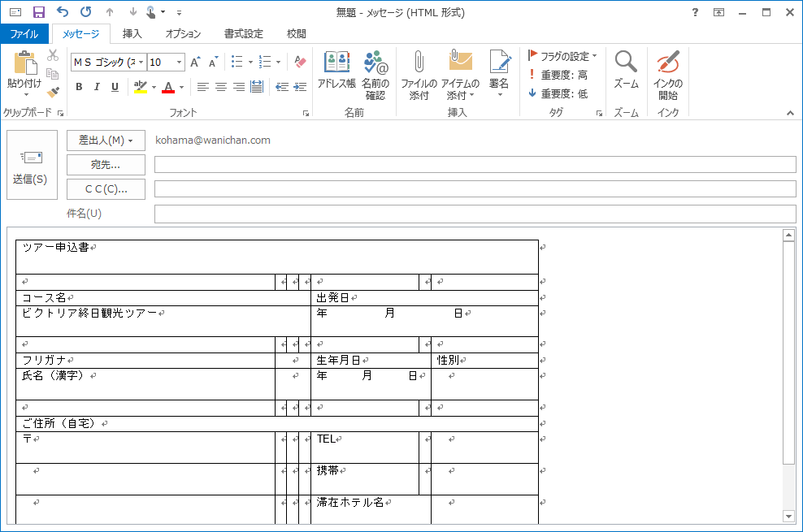
Task: Toggle bold formatting
Action: click(x=79, y=87)
